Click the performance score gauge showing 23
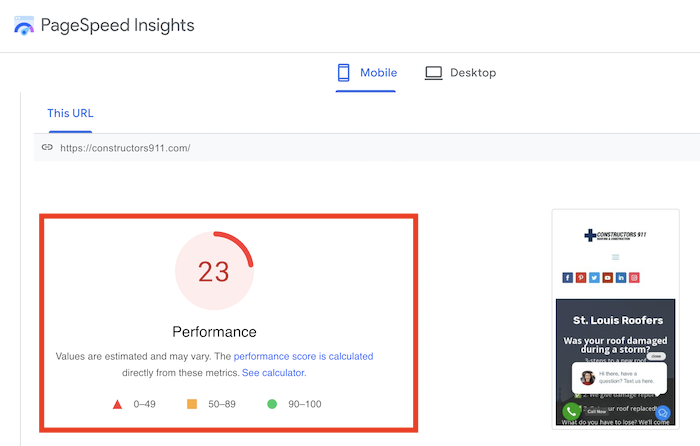The image size is (700, 446). point(214,272)
